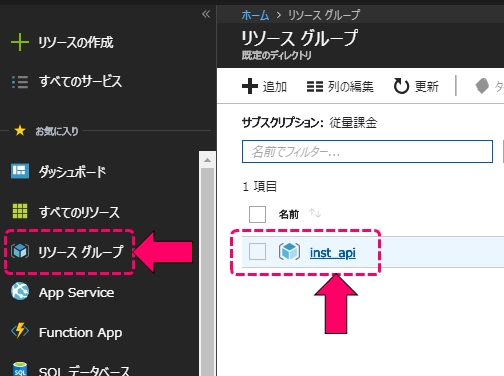Click リソース グループ breadcrumb text
This screenshot has width=504, height=376.
324,15
